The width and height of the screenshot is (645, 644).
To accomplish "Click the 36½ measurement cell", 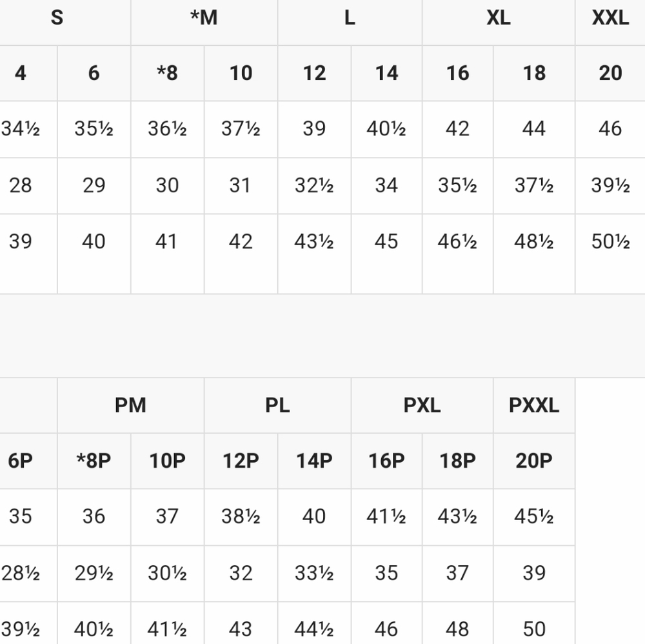I will [168, 129].
